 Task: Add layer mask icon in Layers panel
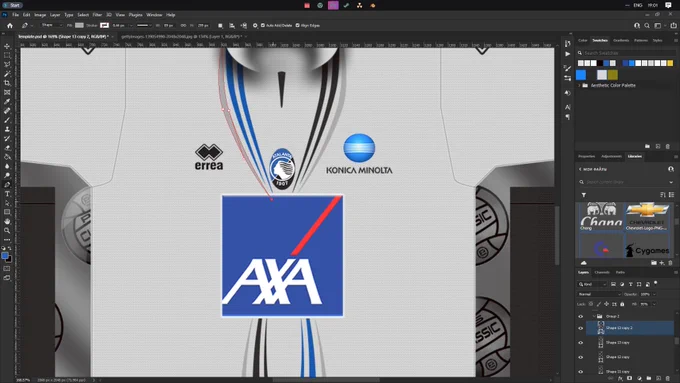click(x=629, y=378)
